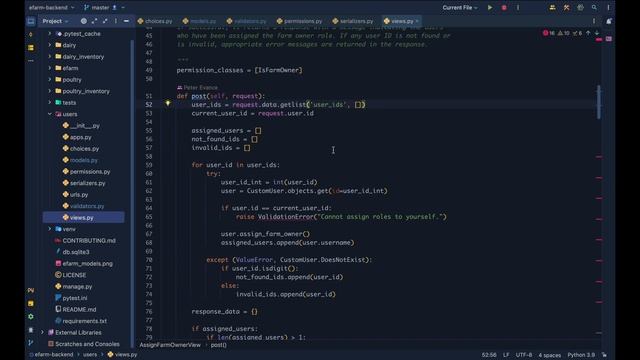Click post() in editor breadcrumb
640x360 pixels.
click(x=218, y=345)
